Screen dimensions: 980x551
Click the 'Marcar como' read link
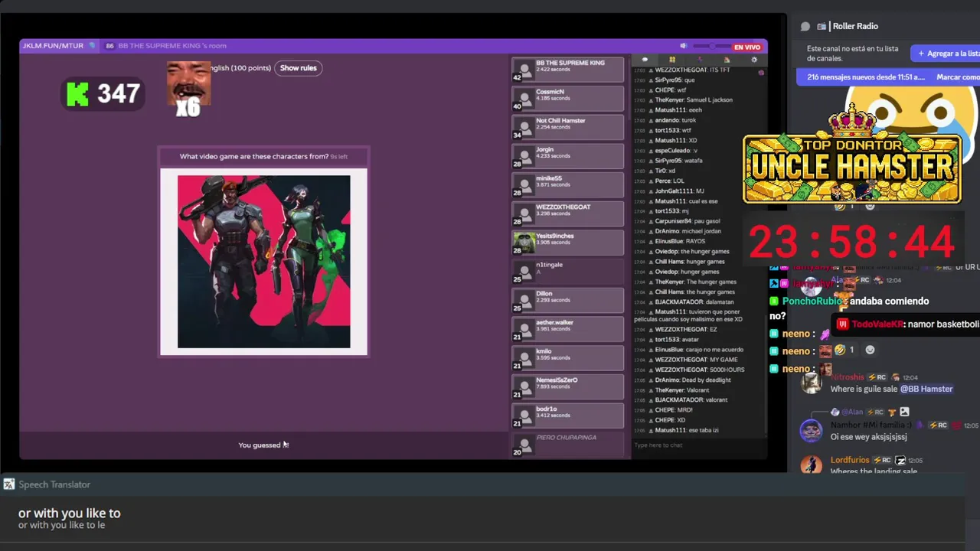(958, 77)
